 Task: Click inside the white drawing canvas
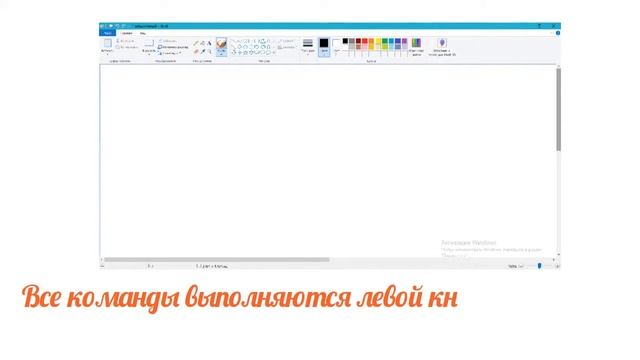pyautogui.click(x=328, y=161)
